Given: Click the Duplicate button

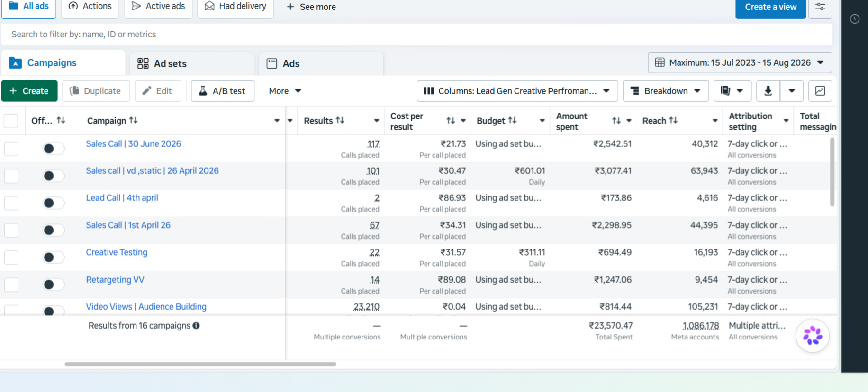Looking at the screenshot, I should (96, 91).
